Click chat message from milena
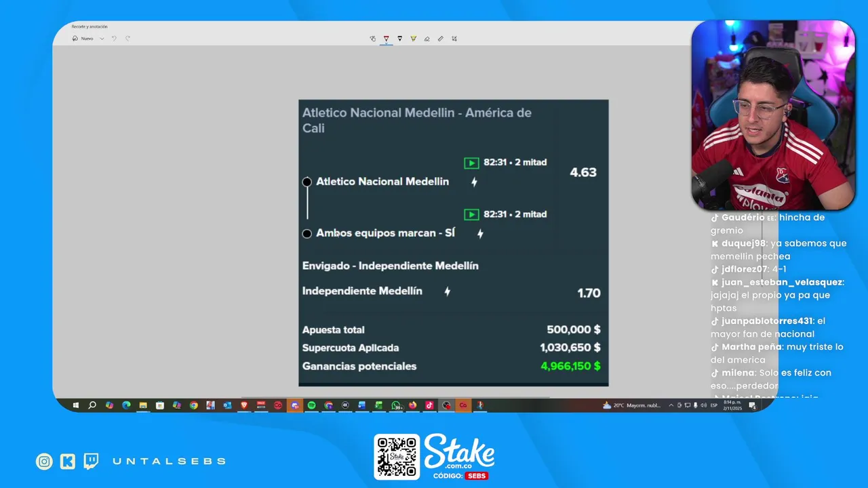Image resolution: width=868 pixels, height=488 pixels. [x=770, y=379]
